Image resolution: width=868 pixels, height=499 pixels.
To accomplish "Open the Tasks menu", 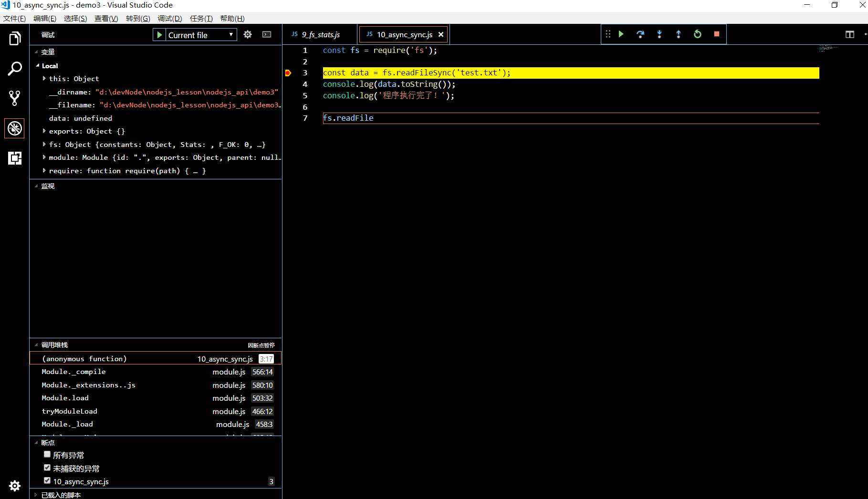I will point(201,19).
